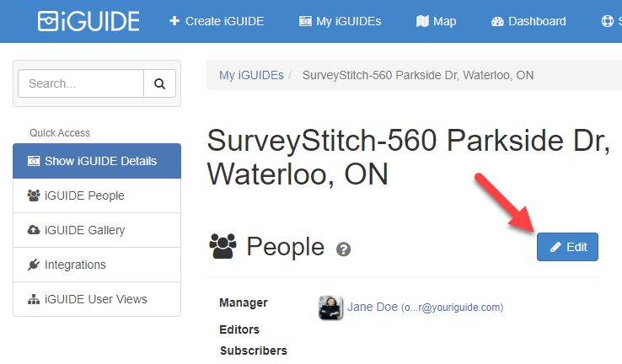
Task: Click the Manager label
Action: click(244, 302)
